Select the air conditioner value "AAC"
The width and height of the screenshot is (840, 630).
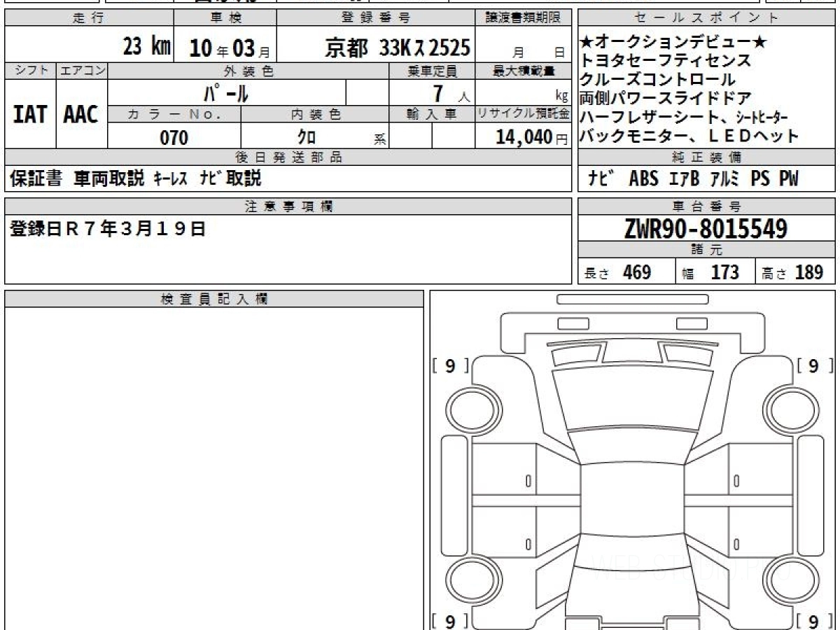pos(81,114)
